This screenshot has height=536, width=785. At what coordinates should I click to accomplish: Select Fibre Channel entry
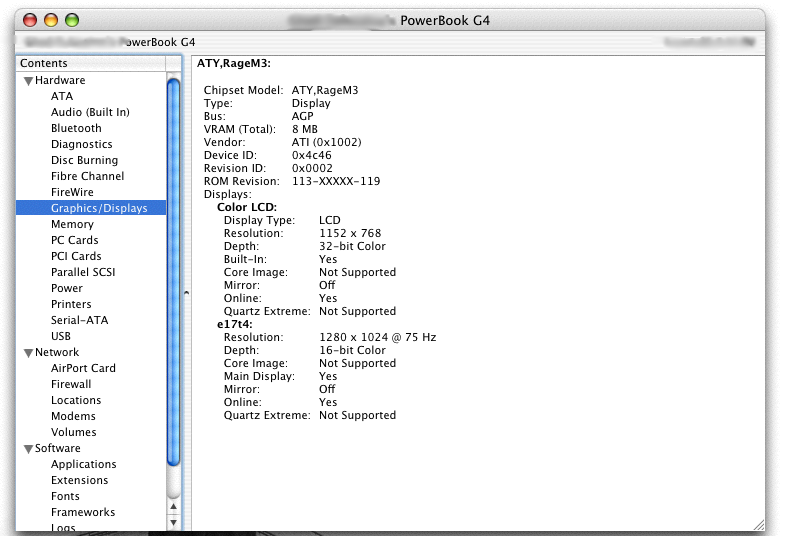(x=88, y=176)
